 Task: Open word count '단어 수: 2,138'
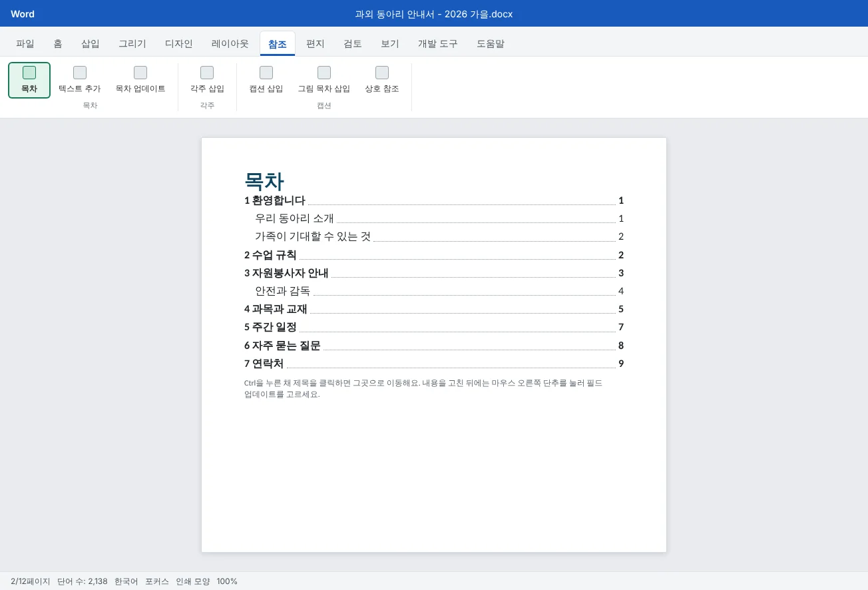click(83, 581)
